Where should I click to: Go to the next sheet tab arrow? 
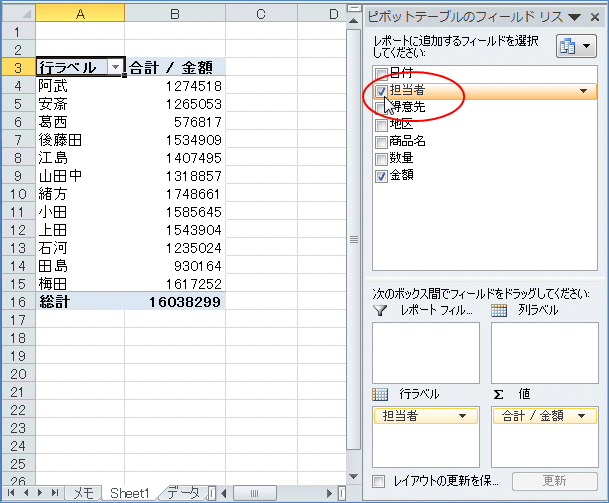pyautogui.click(x=40, y=493)
